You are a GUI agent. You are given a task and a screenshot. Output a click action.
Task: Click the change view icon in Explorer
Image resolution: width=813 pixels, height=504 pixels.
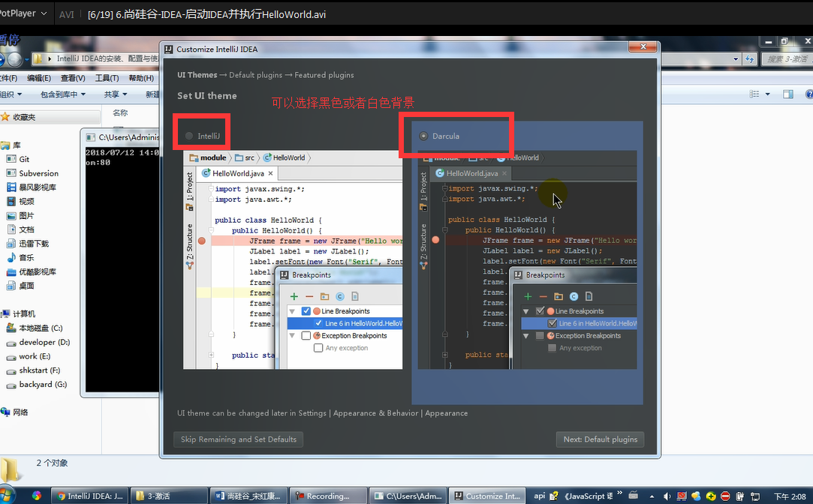(x=754, y=94)
